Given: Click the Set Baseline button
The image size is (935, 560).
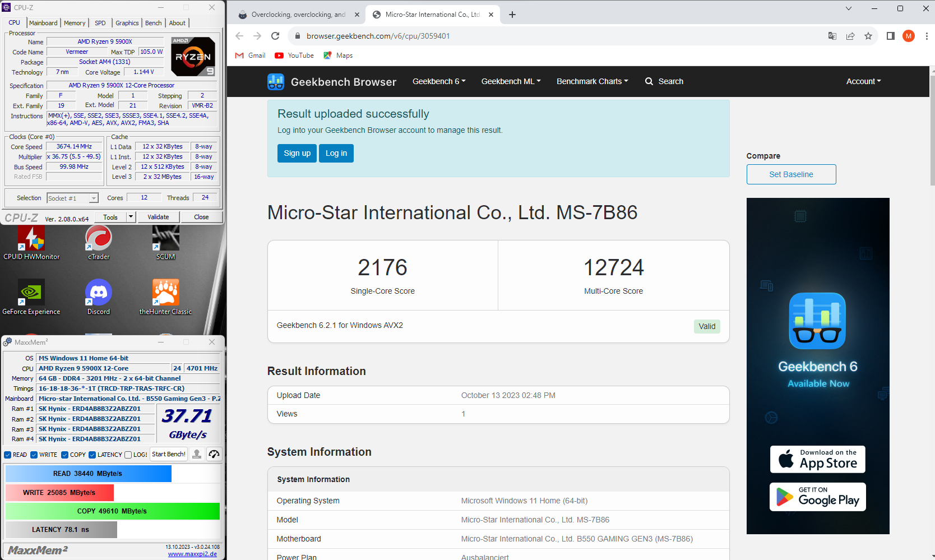Looking at the screenshot, I should [x=791, y=174].
